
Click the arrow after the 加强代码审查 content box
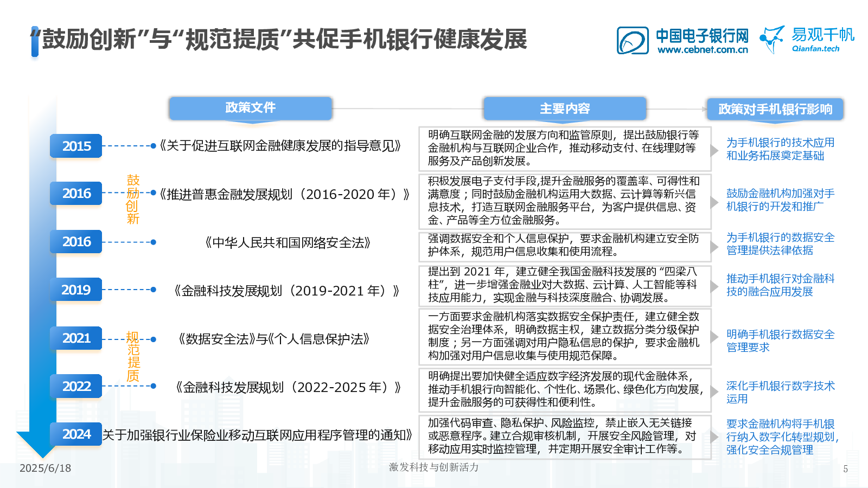pos(715,437)
